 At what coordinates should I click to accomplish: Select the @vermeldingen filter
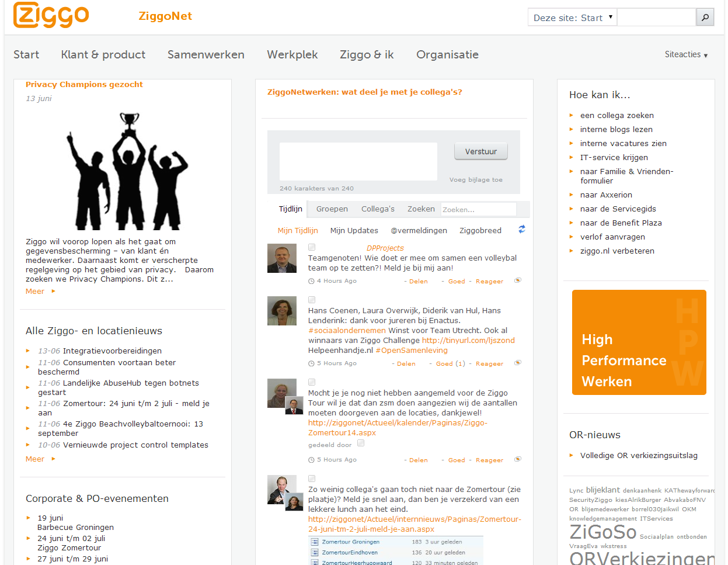click(419, 230)
